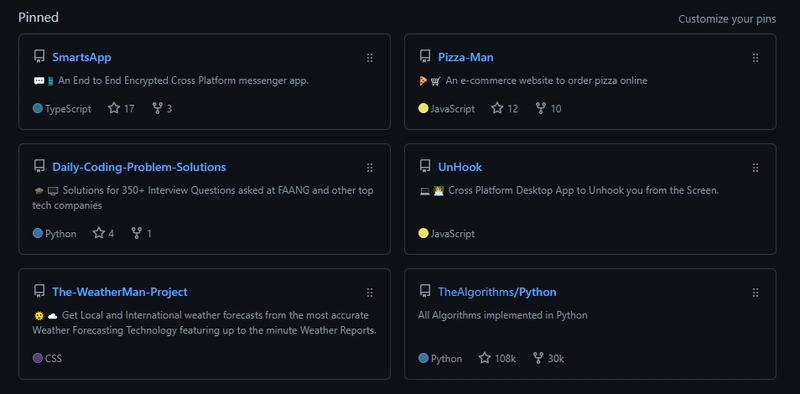Click the repo icon beside The-WeatherMan-Project
The image size is (800, 394).
click(x=39, y=291)
